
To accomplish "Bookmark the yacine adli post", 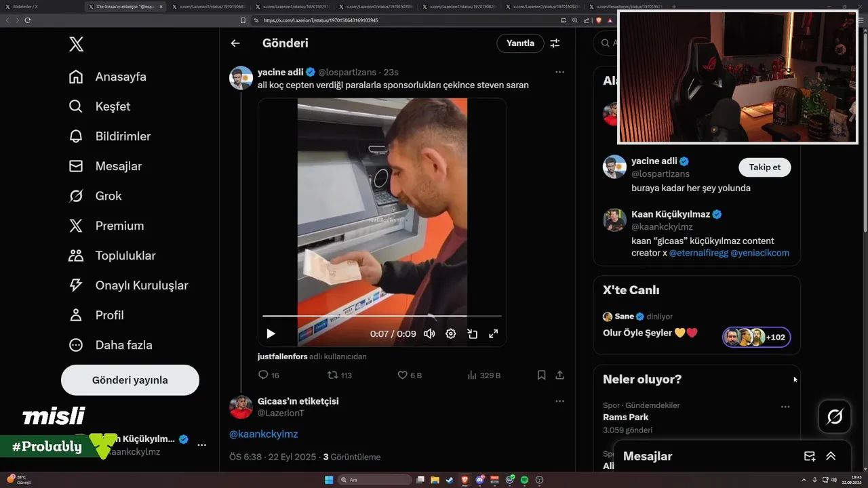I will [x=541, y=375].
